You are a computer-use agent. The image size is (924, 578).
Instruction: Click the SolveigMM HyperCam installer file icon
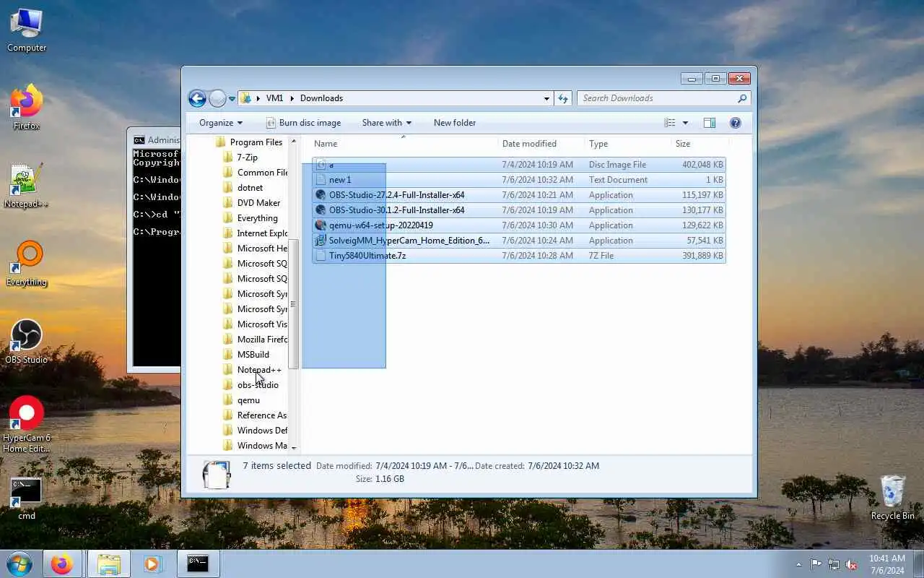321,241
